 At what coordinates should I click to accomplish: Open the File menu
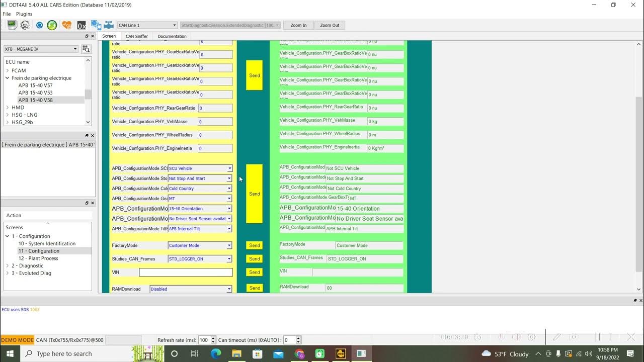pyautogui.click(x=7, y=14)
